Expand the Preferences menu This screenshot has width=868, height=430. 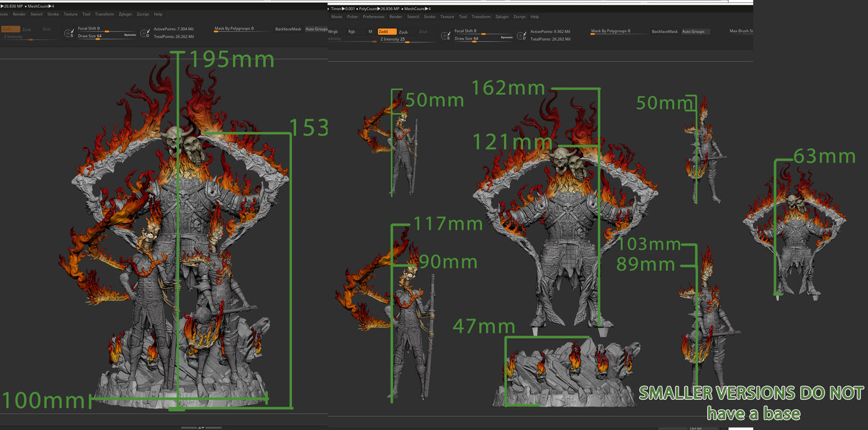pyautogui.click(x=374, y=17)
